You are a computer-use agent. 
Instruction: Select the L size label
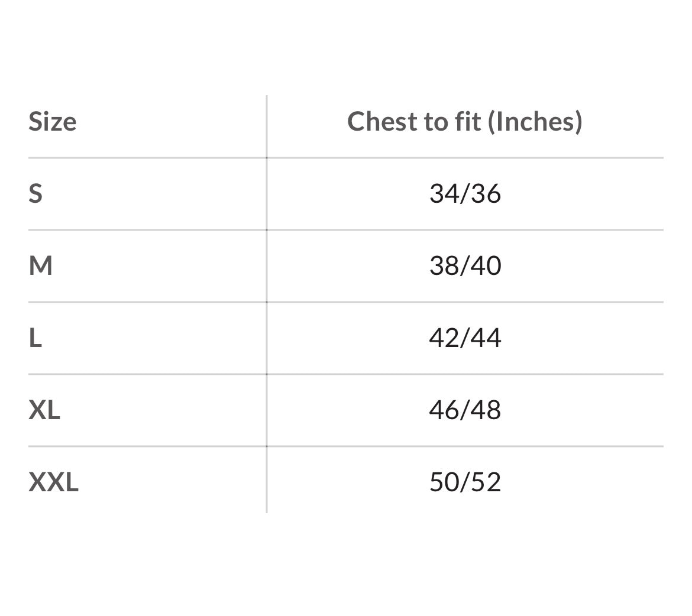pyautogui.click(x=35, y=338)
